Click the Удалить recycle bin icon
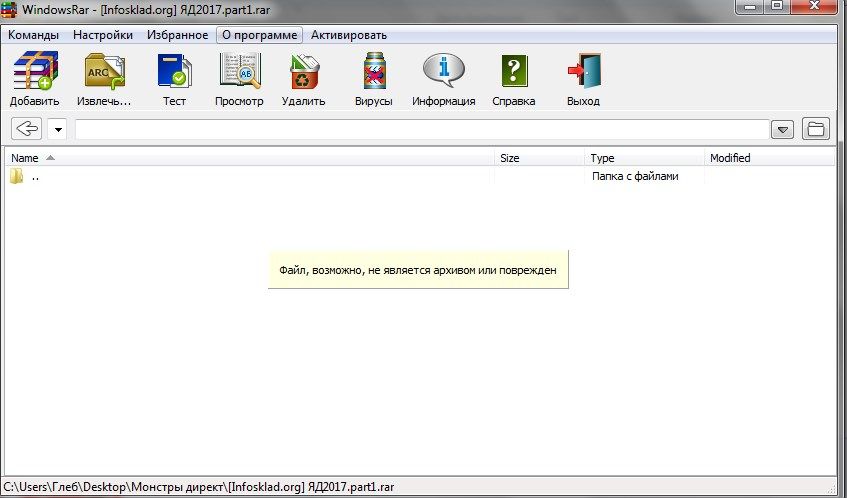This screenshot has height=498, width=847. click(x=304, y=71)
